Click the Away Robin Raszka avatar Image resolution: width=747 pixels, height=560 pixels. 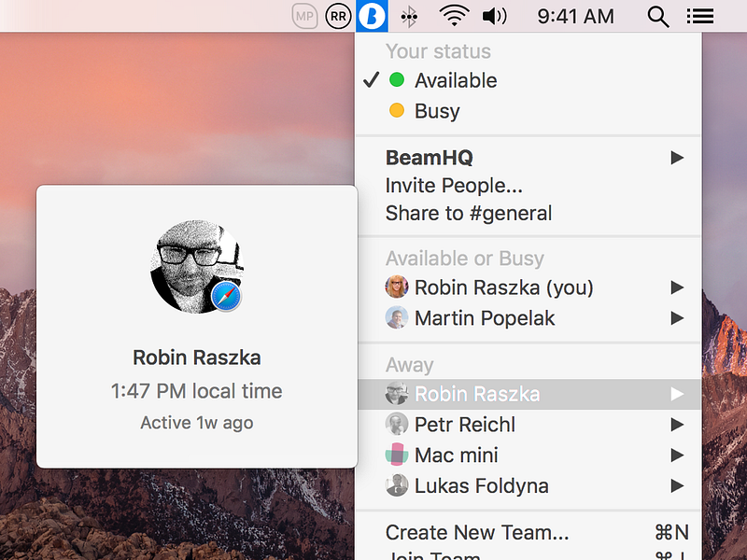[396, 393]
